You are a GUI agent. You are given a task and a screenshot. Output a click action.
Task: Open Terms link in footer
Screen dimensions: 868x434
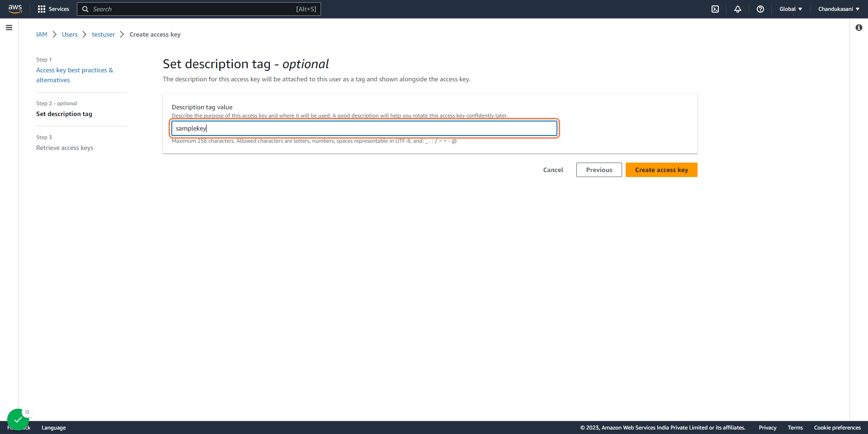click(795, 428)
